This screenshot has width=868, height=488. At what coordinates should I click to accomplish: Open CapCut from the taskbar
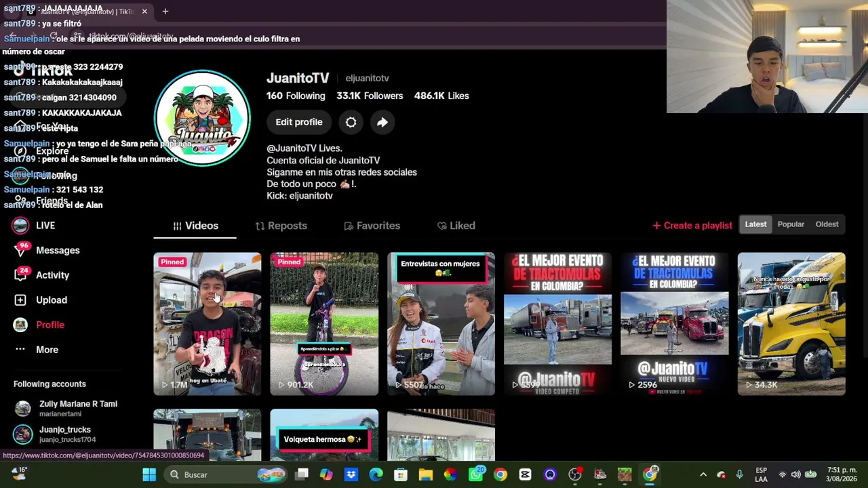pyautogui.click(x=525, y=474)
